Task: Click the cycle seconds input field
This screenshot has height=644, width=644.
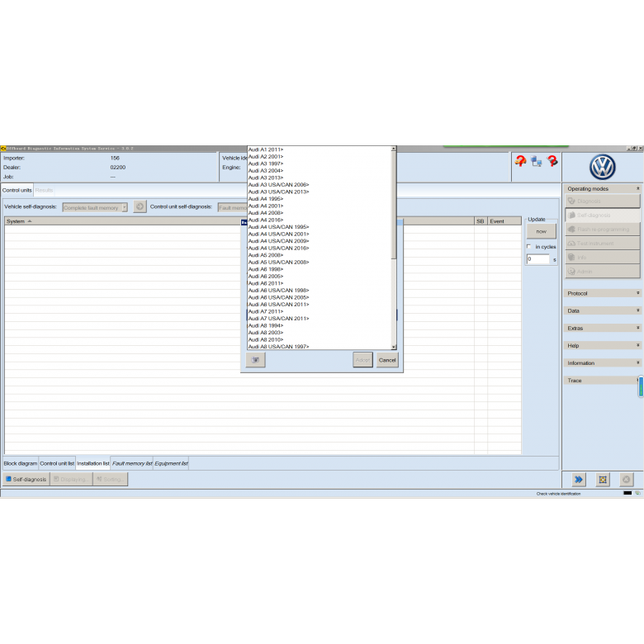Action: click(538, 258)
